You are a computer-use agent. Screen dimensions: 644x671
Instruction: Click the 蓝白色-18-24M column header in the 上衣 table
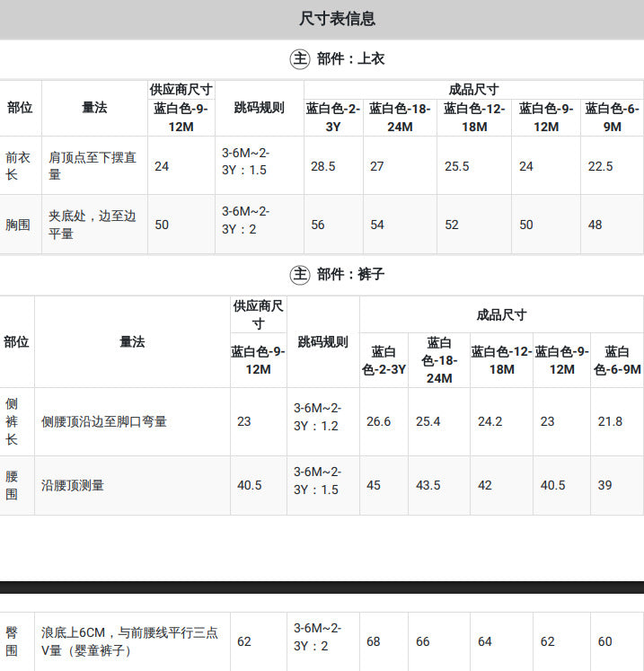click(x=400, y=118)
